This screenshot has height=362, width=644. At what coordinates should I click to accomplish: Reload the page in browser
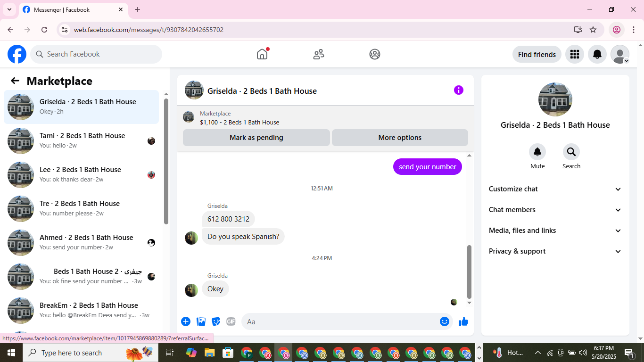(x=44, y=30)
